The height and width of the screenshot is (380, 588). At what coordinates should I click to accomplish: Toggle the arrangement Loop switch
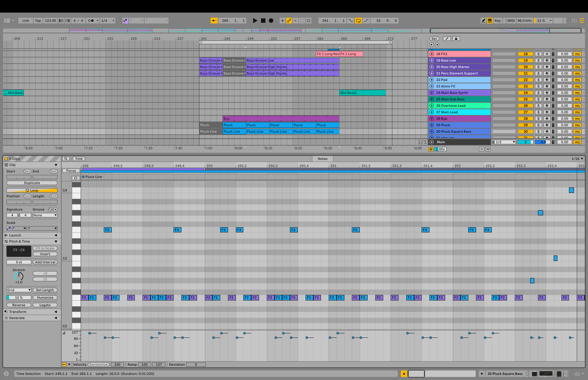point(358,20)
